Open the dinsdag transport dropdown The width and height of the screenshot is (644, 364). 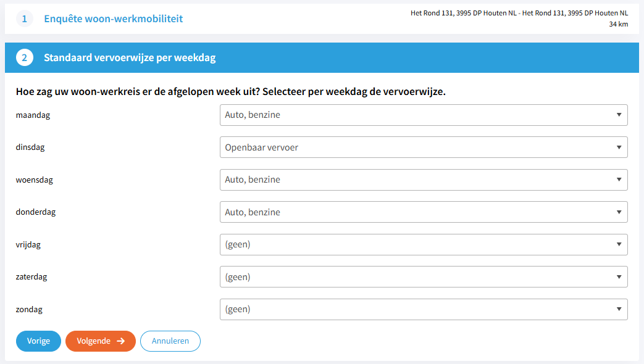(x=424, y=147)
